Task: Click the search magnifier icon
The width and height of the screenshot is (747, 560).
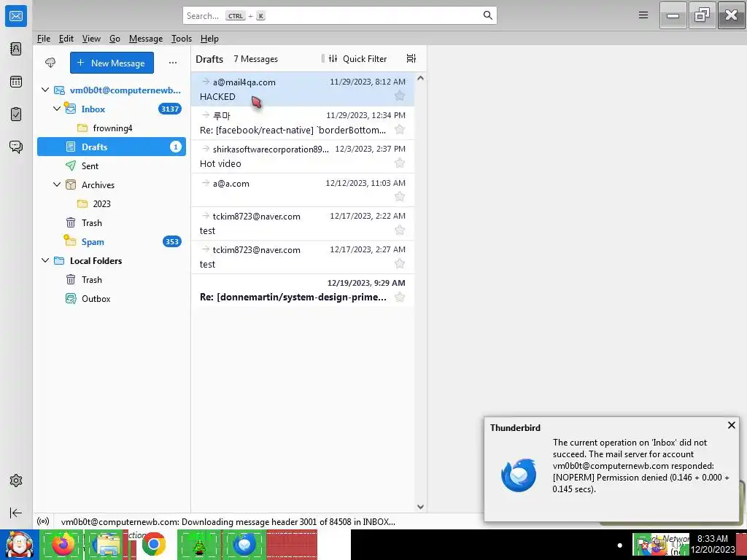Action: 487,15
